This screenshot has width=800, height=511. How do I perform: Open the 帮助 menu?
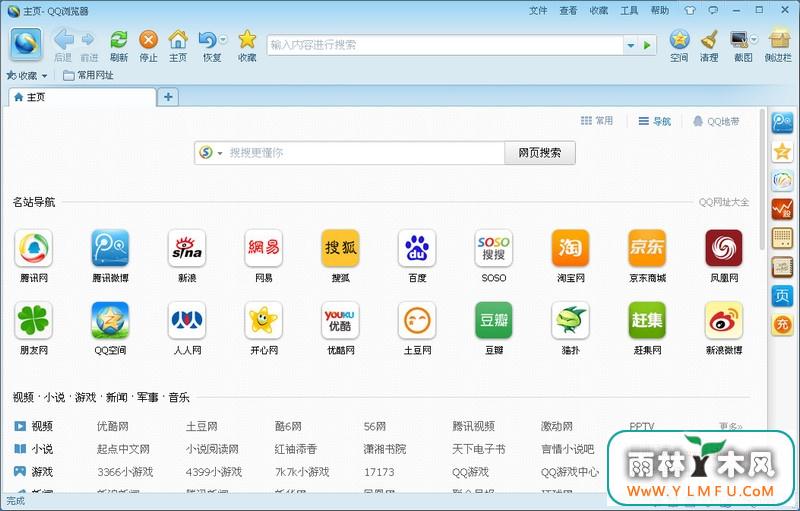(660, 10)
